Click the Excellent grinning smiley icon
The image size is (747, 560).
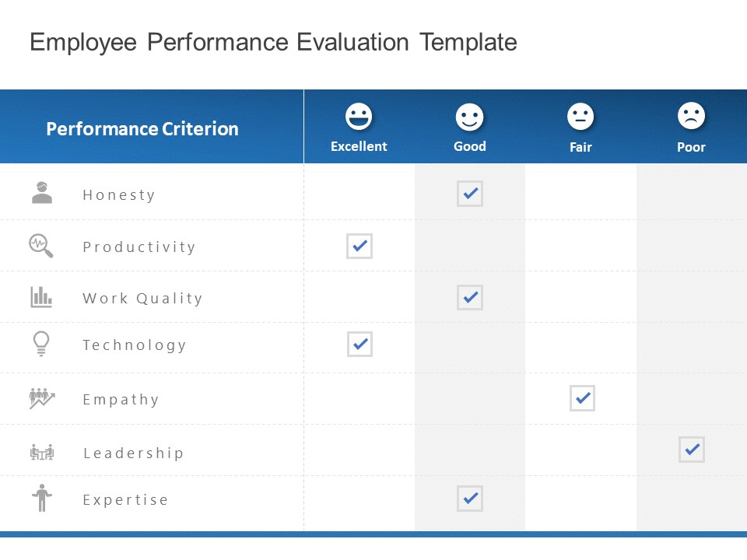[359, 117]
